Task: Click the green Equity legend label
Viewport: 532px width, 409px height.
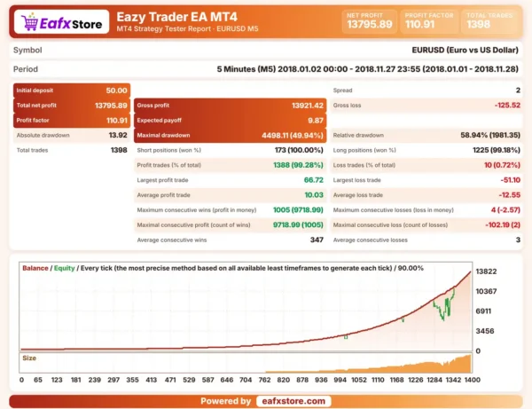Action: coord(64,268)
